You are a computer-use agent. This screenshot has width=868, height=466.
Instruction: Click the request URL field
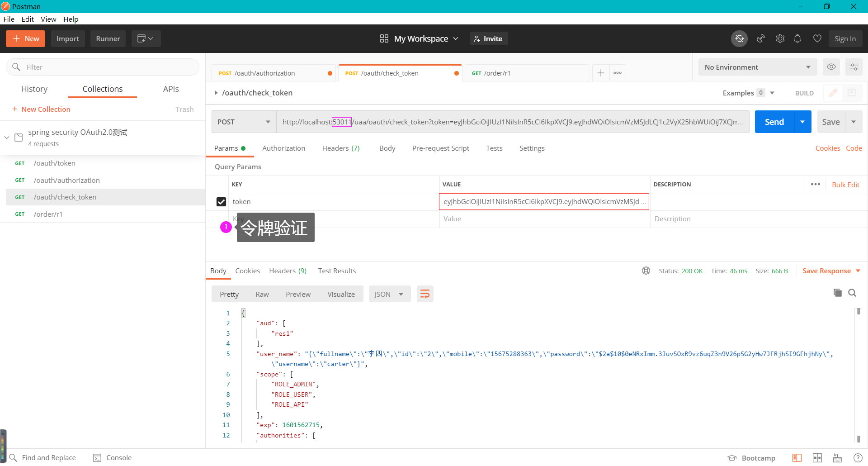coord(513,122)
